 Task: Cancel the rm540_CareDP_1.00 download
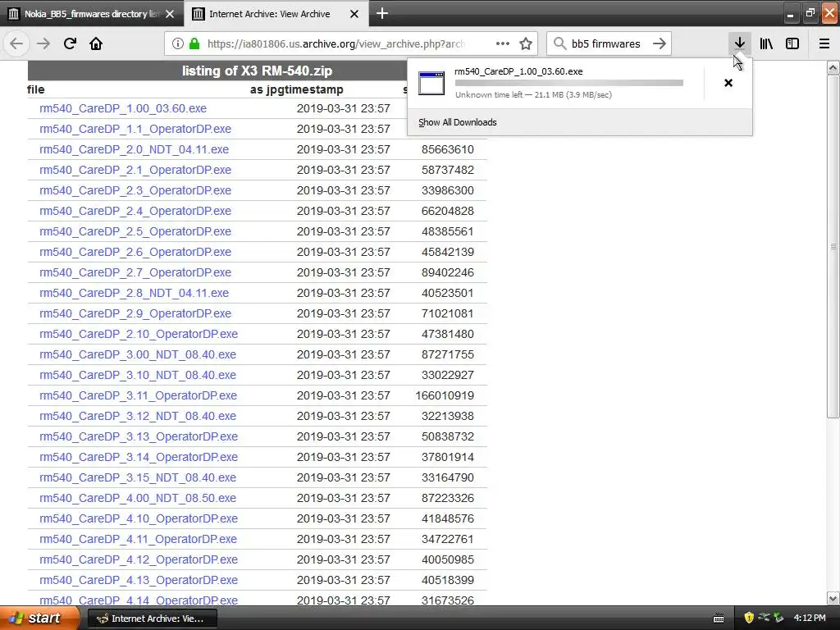click(x=728, y=83)
